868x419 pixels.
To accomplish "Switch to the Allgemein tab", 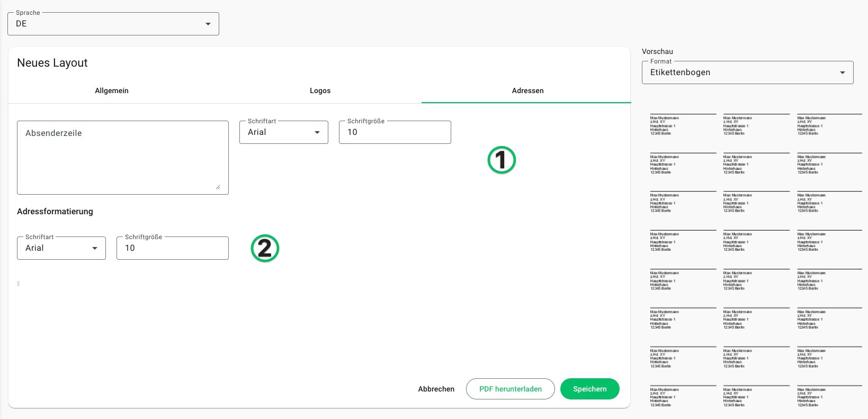I will (x=112, y=90).
